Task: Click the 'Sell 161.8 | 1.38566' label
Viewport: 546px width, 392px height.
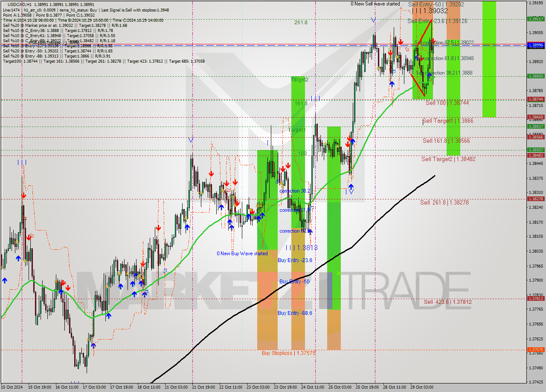Action: pyautogui.click(x=446, y=140)
